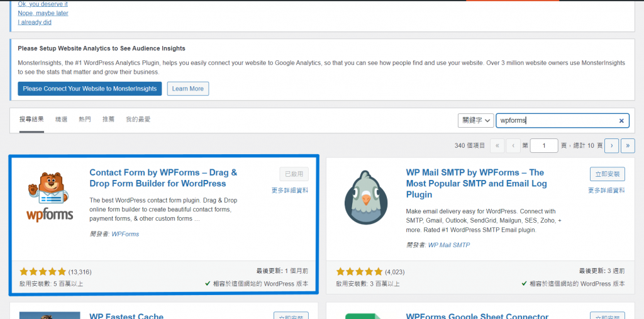Open the 關鍵字 search type dropdown
Viewport: 644px width, 319px height.
[475, 120]
